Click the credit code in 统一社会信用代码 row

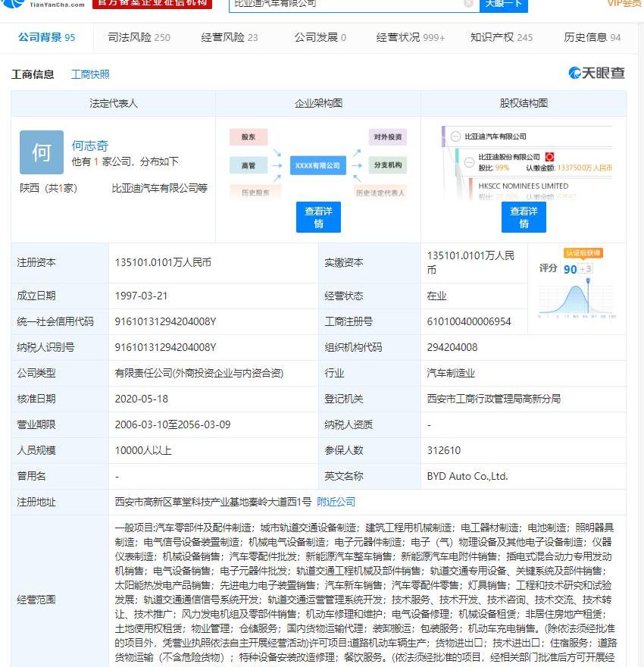[165, 321]
